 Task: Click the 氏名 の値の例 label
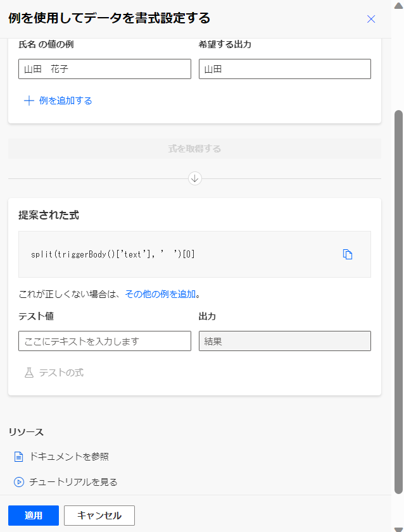point(46,44)
